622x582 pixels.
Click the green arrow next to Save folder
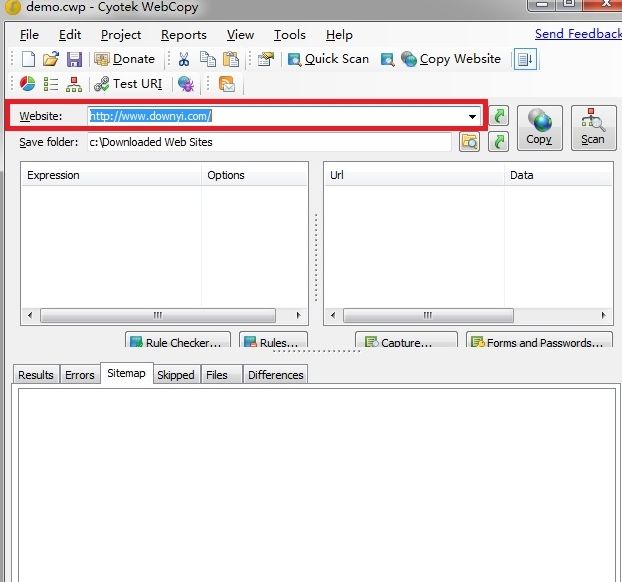click(x=499, y=142)
